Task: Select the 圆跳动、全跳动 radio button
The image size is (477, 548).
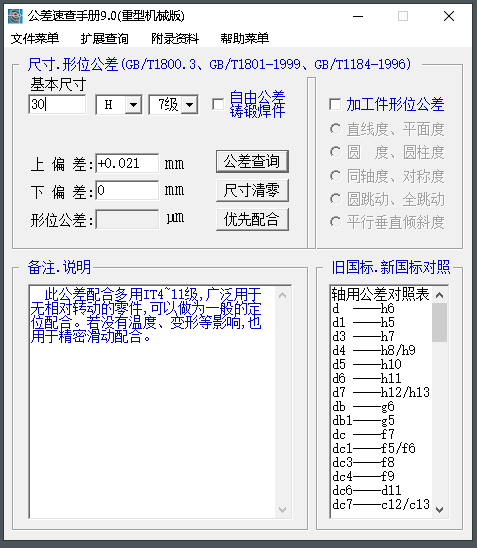Action: 335,199
